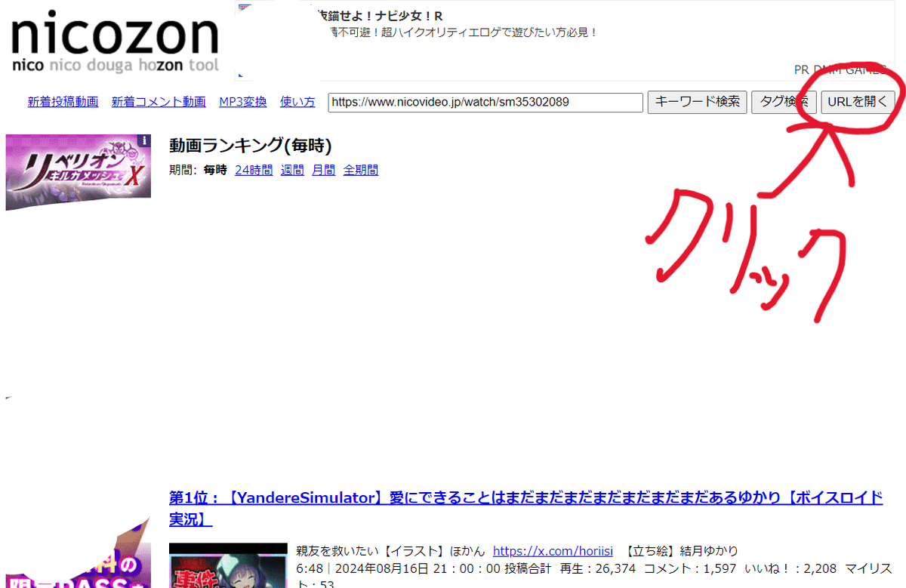
Task: Click the キーワード検索 button
Action: point(698,102)
